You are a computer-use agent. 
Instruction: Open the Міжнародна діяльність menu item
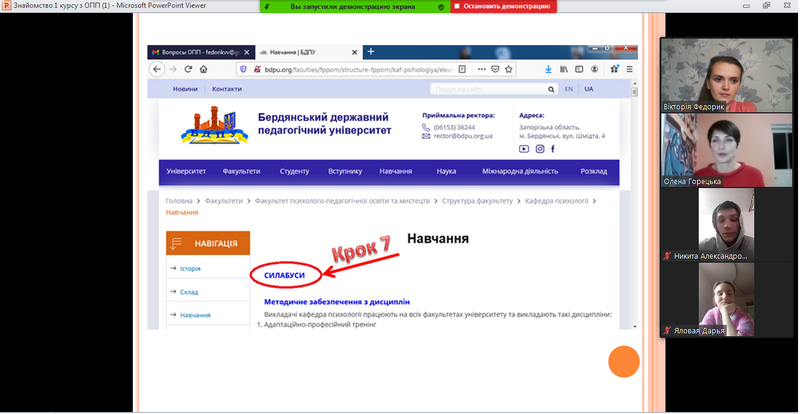coord(520,172)
